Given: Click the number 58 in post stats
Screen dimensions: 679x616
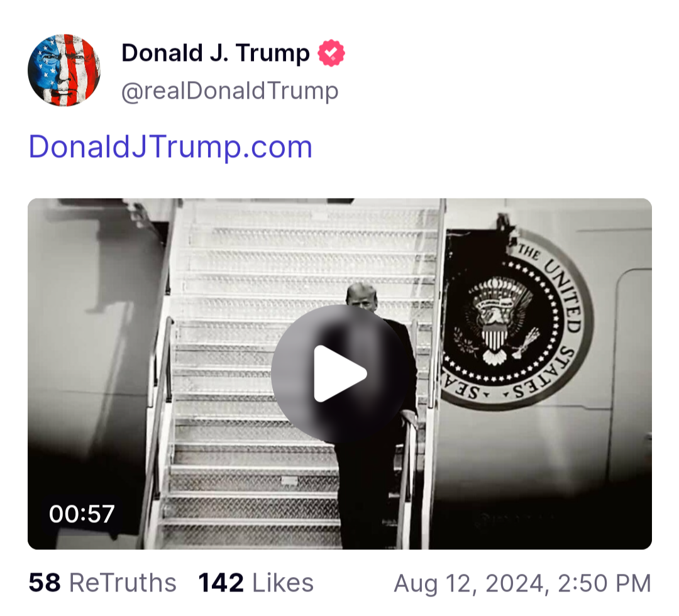Looking at the screenshot, I should tap(45, 583).
